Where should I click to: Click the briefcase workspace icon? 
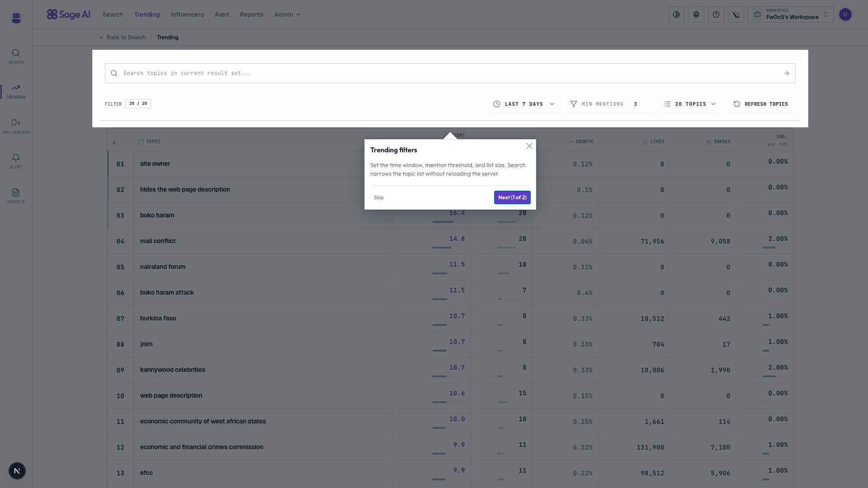[x=757, y=14]
